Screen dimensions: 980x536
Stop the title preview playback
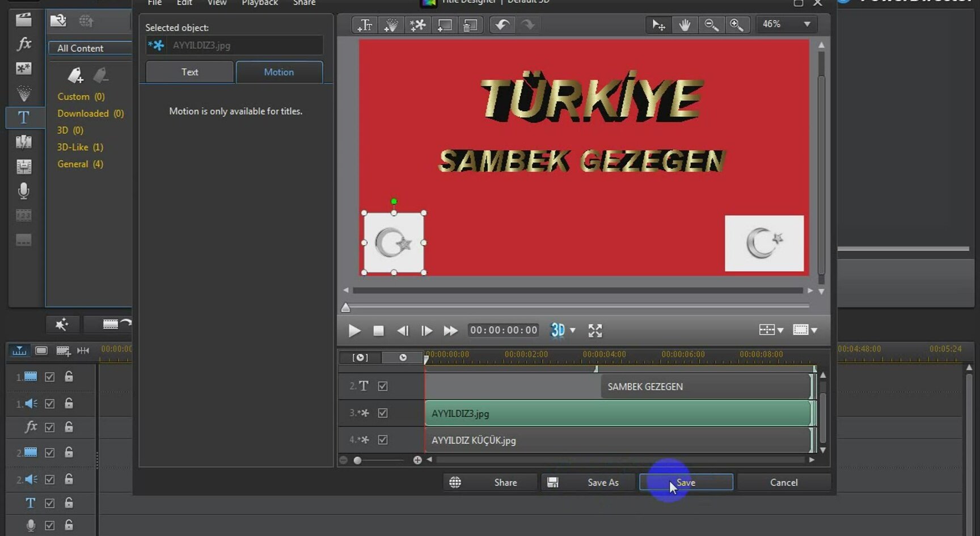tap(379, 331)
